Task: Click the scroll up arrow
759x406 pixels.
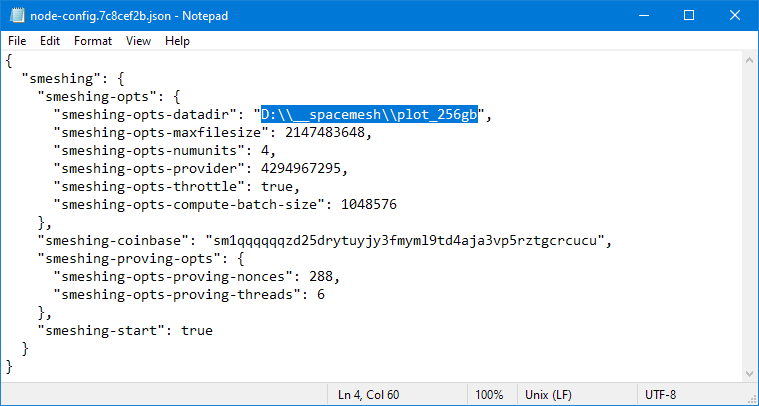Action: 749,60
